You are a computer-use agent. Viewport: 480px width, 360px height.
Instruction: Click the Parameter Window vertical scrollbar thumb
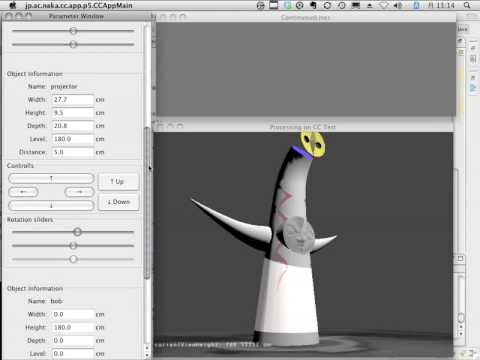147,203
